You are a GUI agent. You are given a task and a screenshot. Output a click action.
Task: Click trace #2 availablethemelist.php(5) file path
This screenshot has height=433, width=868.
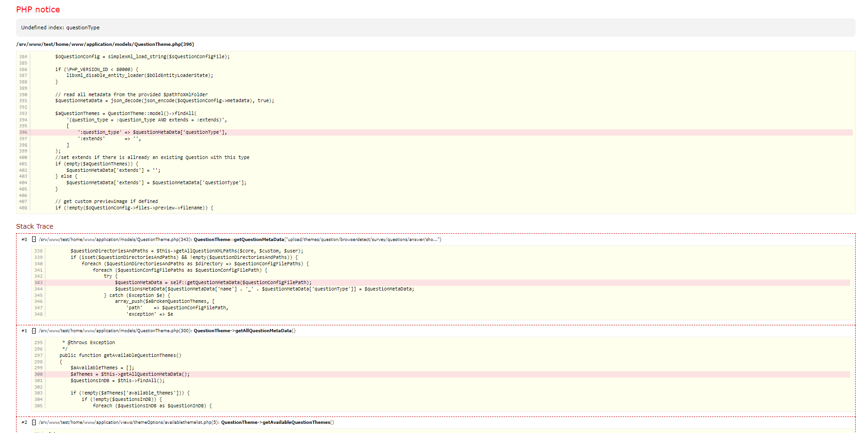(x=129, y=422)
